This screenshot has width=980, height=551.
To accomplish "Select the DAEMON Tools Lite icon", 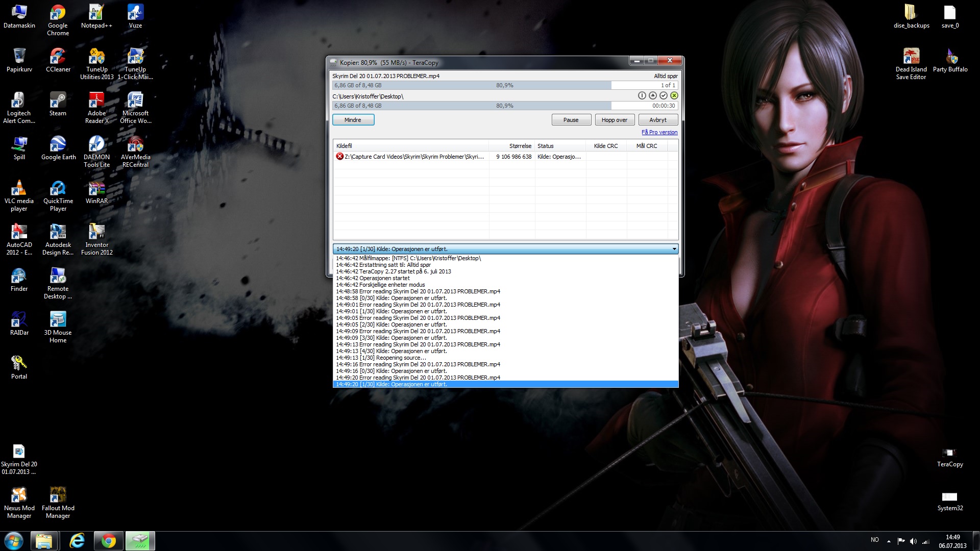I will coord(96,152).
